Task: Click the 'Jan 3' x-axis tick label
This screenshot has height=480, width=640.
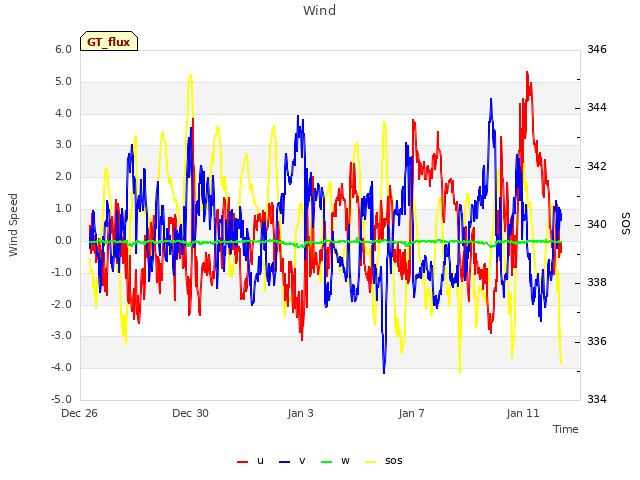Action: [x=300, y=413]
